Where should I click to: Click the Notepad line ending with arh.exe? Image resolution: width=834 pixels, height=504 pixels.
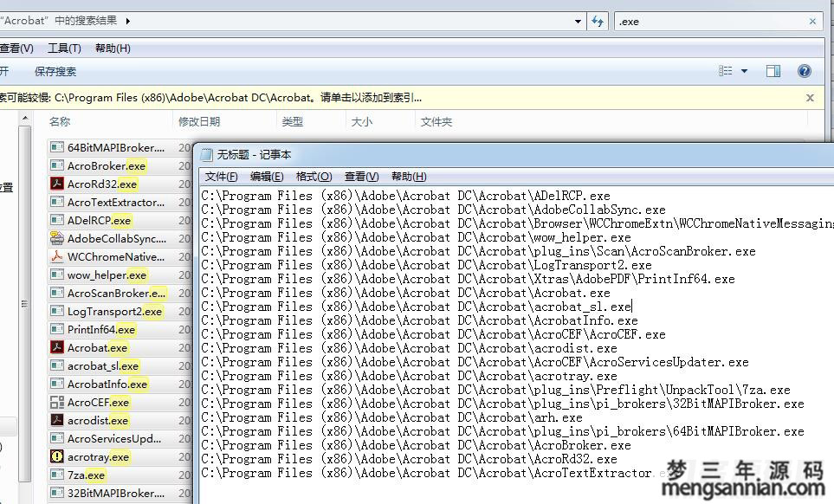click(391, 417)
